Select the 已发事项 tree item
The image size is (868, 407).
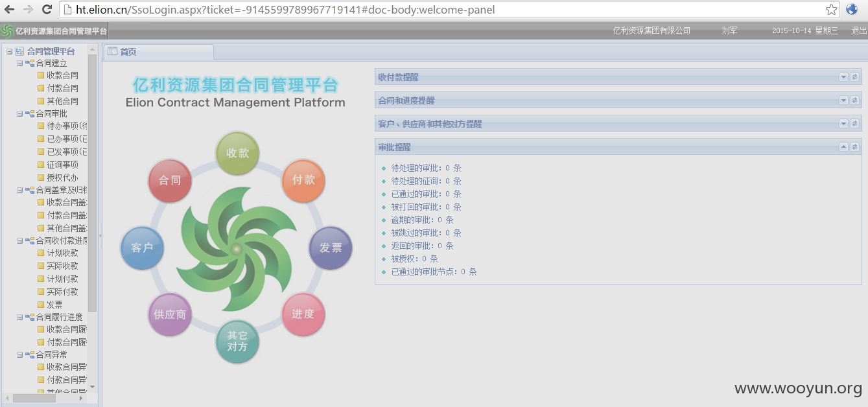point(67,152)
